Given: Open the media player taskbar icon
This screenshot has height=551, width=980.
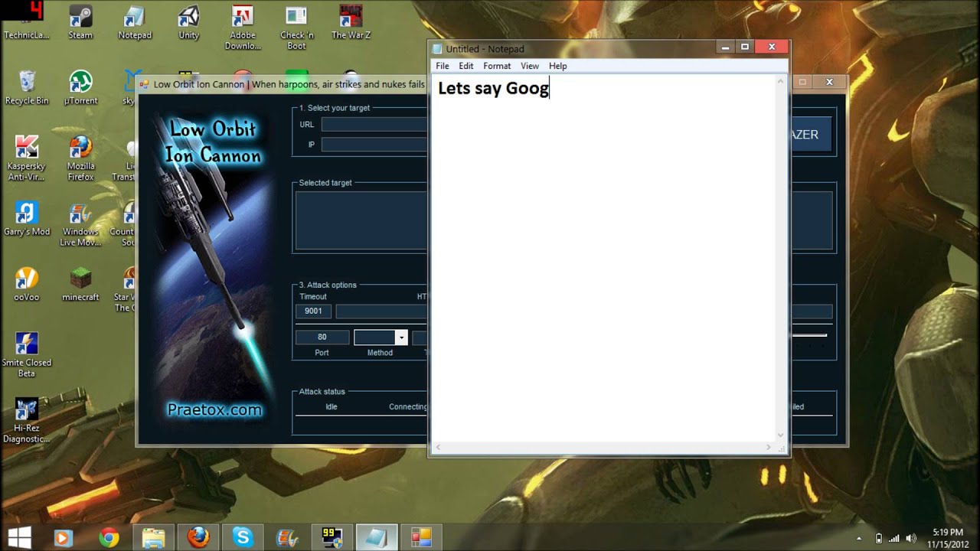Looking at the screenshot, I should tap(64, 537).
